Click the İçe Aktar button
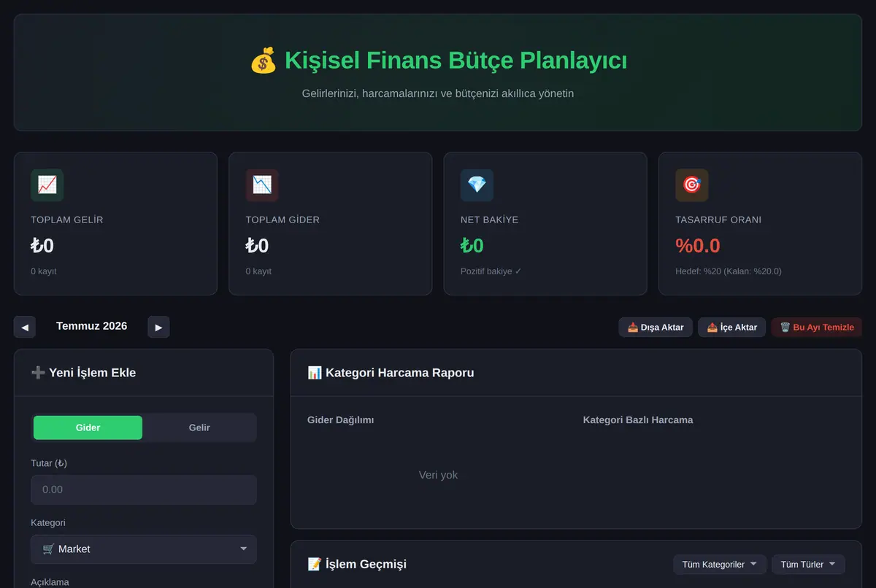 coord(732,327)
